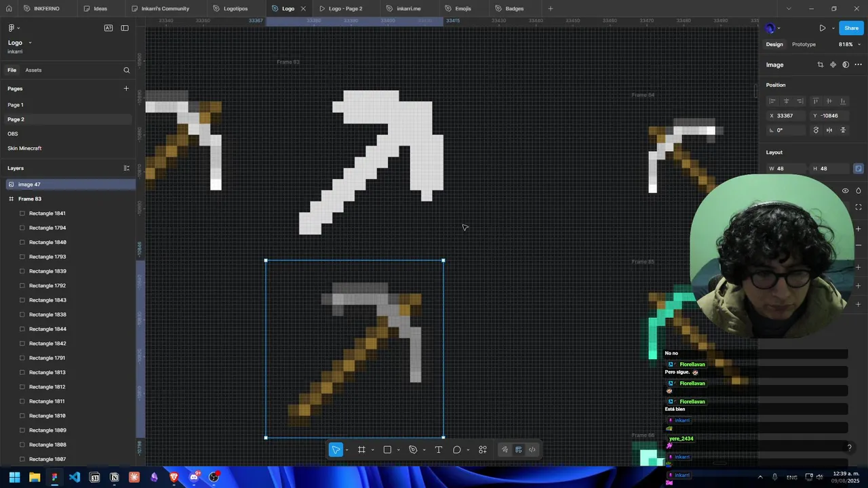Image resolution: width=868 pixels, height=488 pixels.
Task: Align selection horizontal centers
Action: click(787, 101)
